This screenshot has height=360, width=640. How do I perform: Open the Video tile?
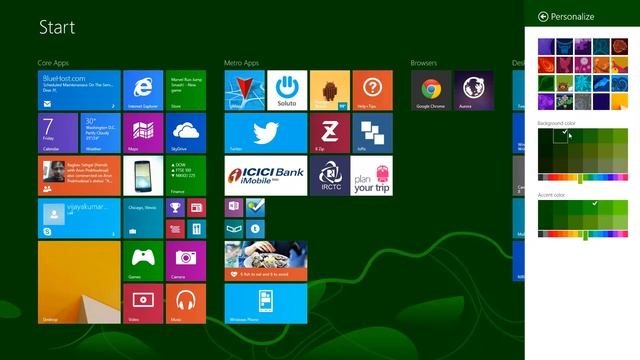click(143, 304)
